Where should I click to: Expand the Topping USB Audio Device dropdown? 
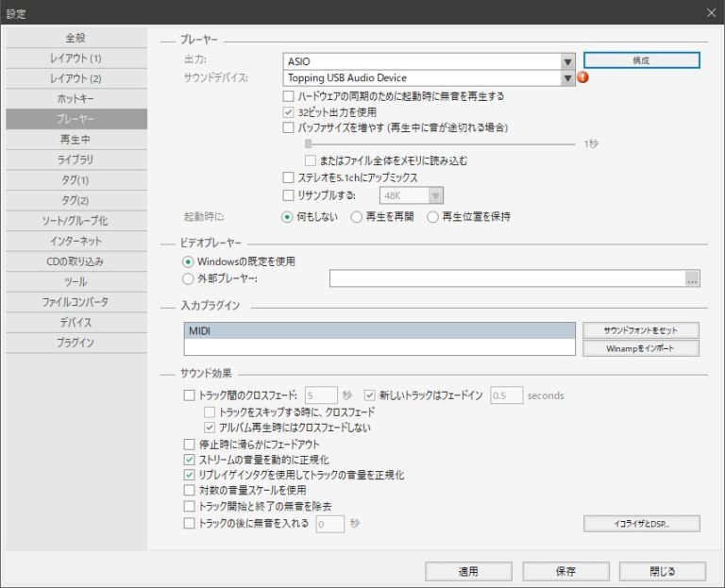click(x=567, y=78)
